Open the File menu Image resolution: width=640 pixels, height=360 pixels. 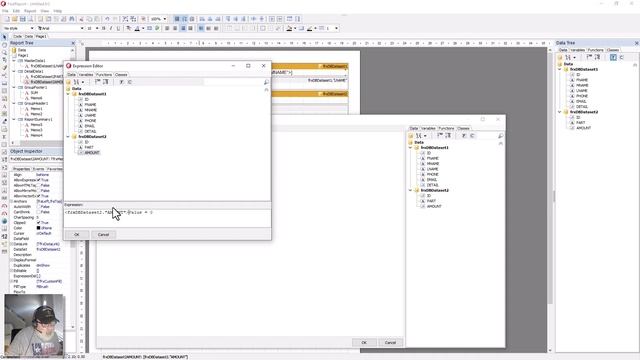pyautogui.click(x=5, y=11)
